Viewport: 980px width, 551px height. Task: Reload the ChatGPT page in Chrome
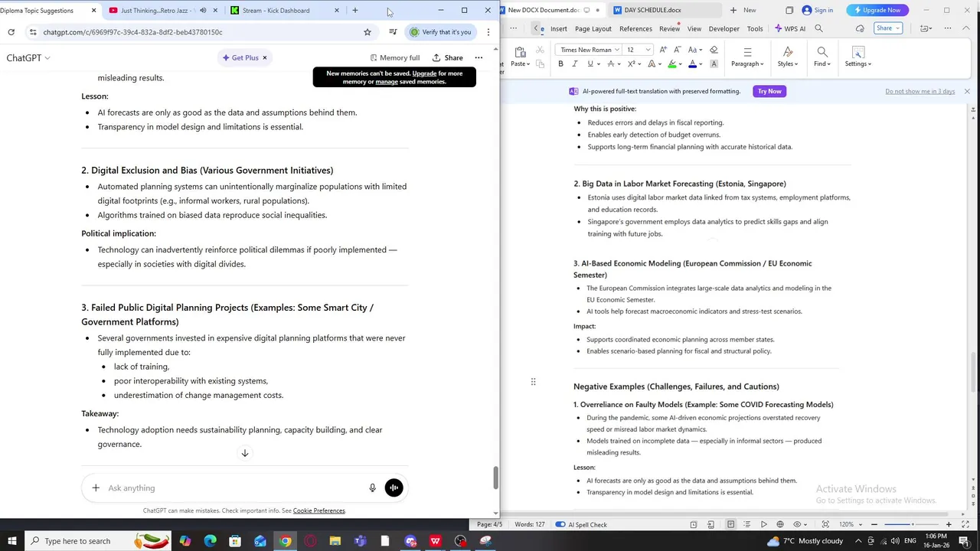pos(11,32)
